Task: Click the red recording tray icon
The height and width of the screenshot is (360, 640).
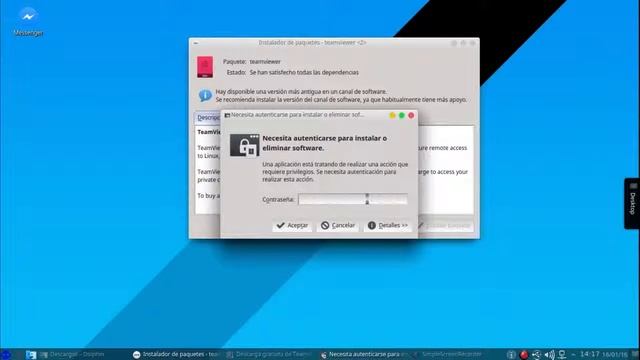Action: click(524, 355)
